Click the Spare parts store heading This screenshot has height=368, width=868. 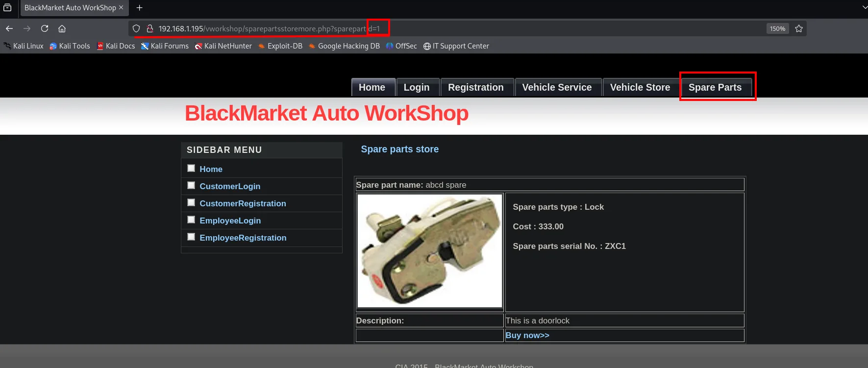point(400,149)
